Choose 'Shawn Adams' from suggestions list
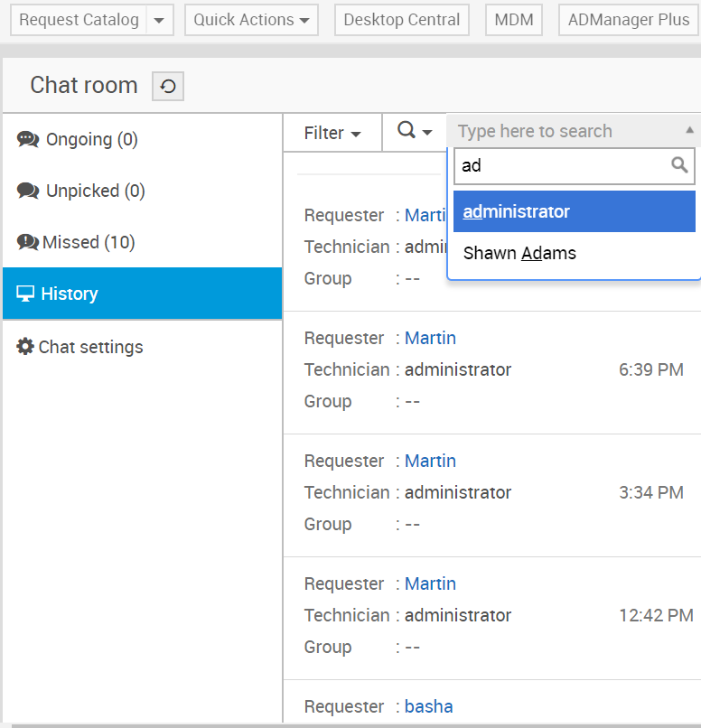Viewport: 701px width, 728px height. 519,254
